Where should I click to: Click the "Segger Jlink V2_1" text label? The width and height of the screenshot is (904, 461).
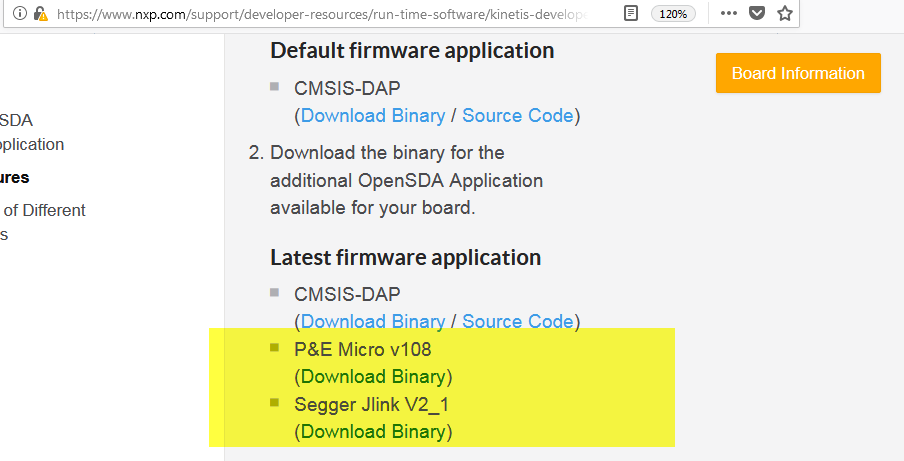tap(370, 405)
